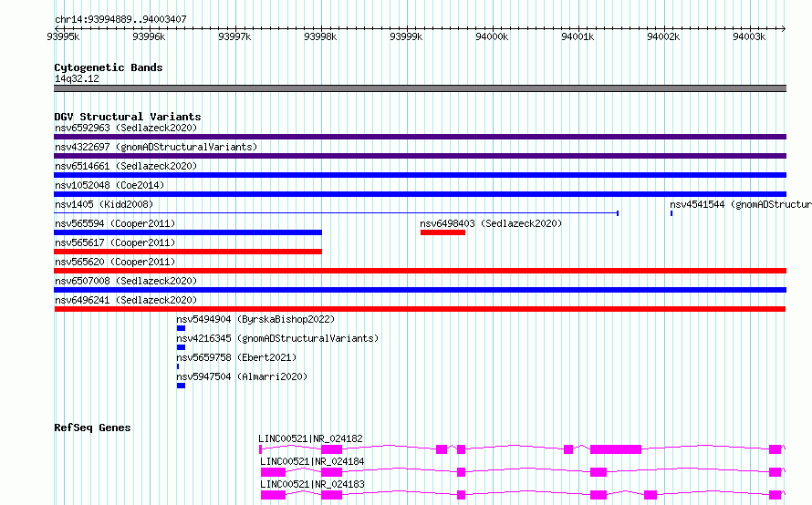
Task: Select the nsv4322697 gnomAD structural variant bar
Action: [x=420, y=156]
